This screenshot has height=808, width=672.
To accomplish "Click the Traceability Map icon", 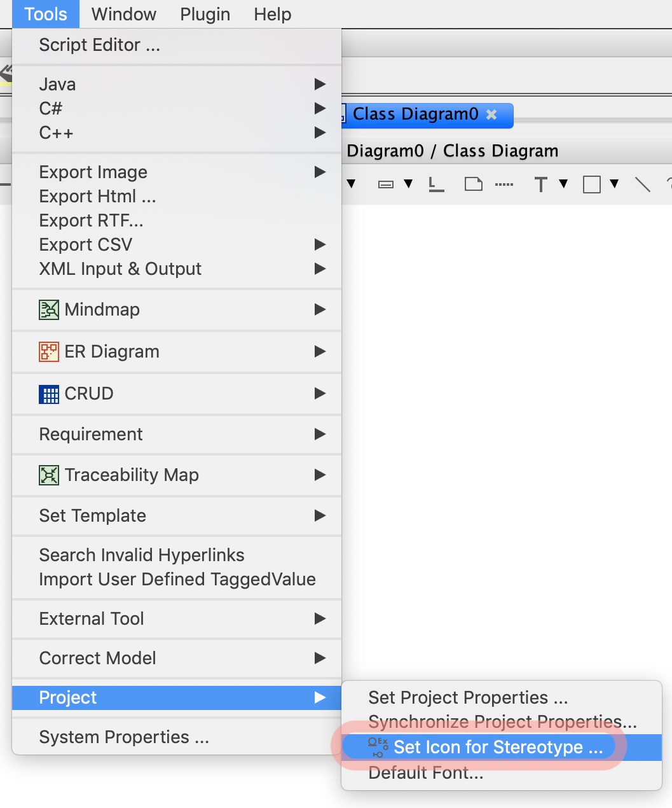I will point(49,475).
